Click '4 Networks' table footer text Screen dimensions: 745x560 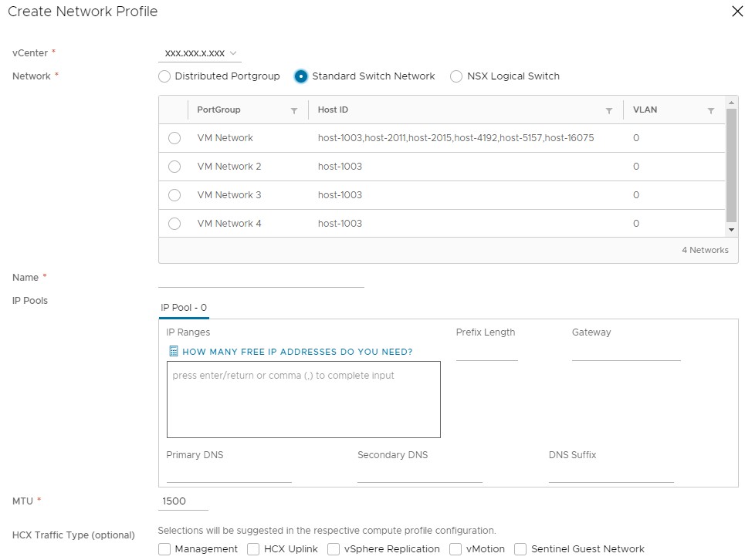click(x=705, y=250)
